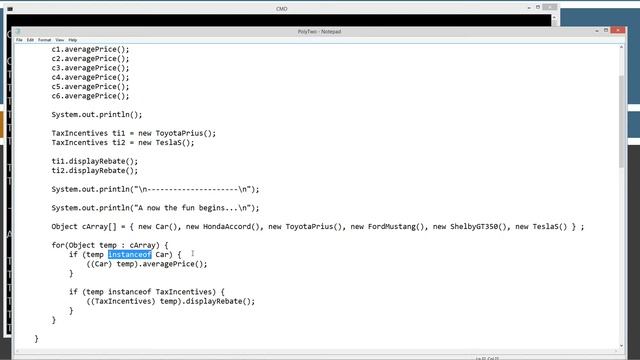Screen dimensions: 640x360
Task: Click the highlighted instanceof keyword
Action: (130, 255)
